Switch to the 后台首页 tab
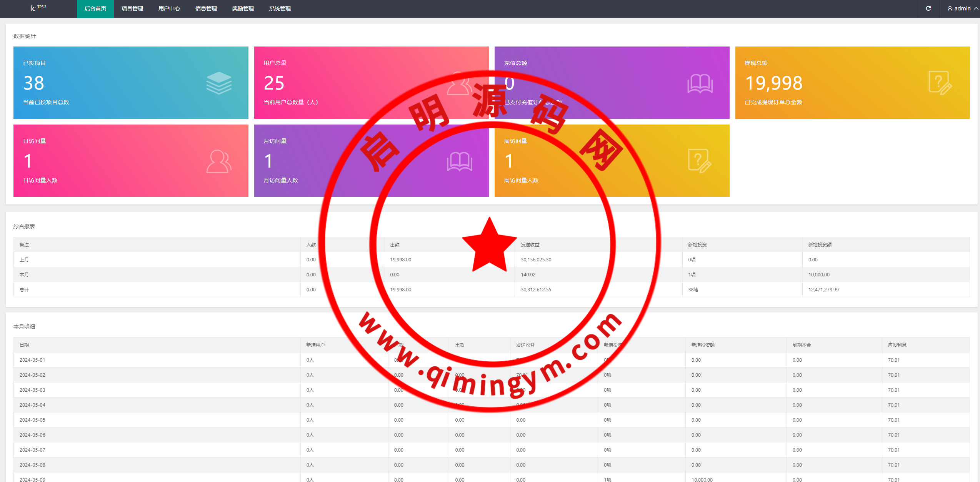This screenshot has width=980, height=482. pos(95,8)
